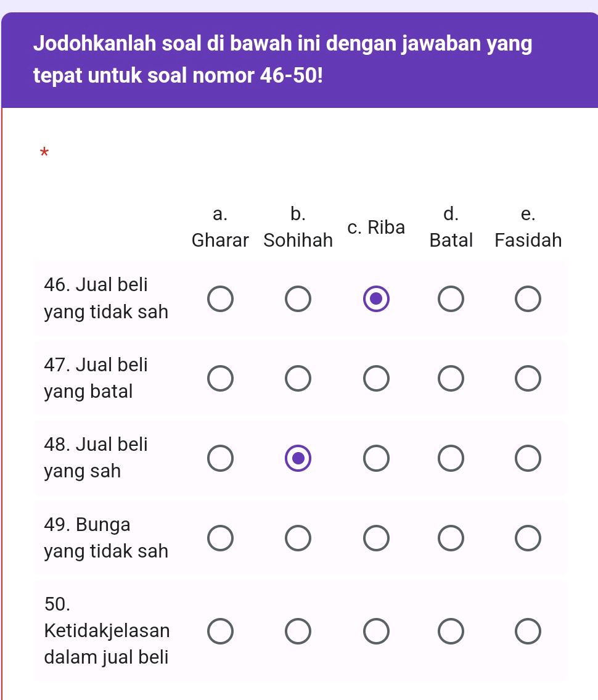Click the red asterisk marking the required question

pyautogui.click(x=43, y=153)
